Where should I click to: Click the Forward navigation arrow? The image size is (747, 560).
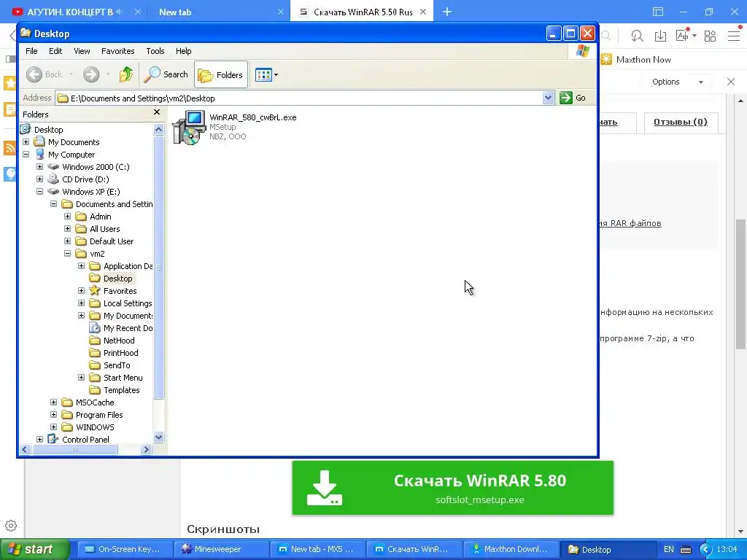(91, 74)
